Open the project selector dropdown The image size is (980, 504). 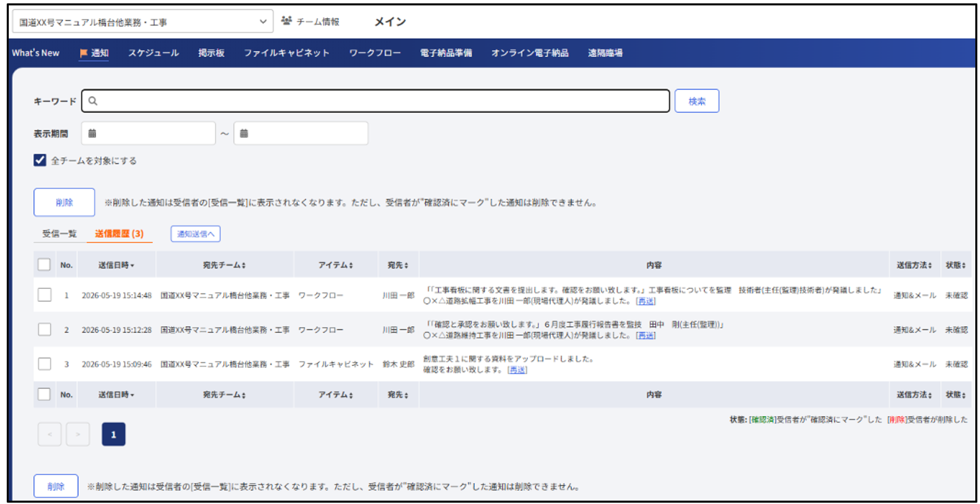pyautogui.click(x=143, y=22)
